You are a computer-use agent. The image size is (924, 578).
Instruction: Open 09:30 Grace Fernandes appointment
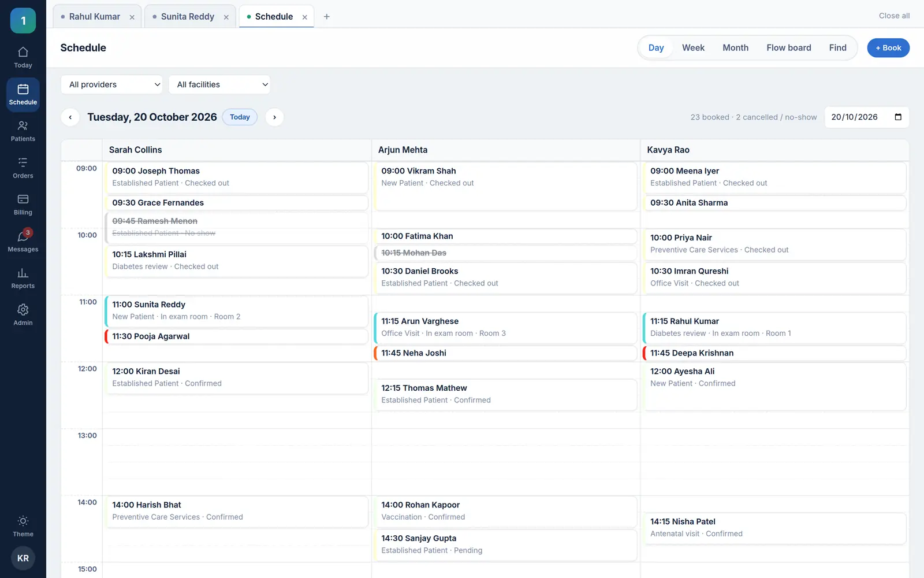(236, 203)
